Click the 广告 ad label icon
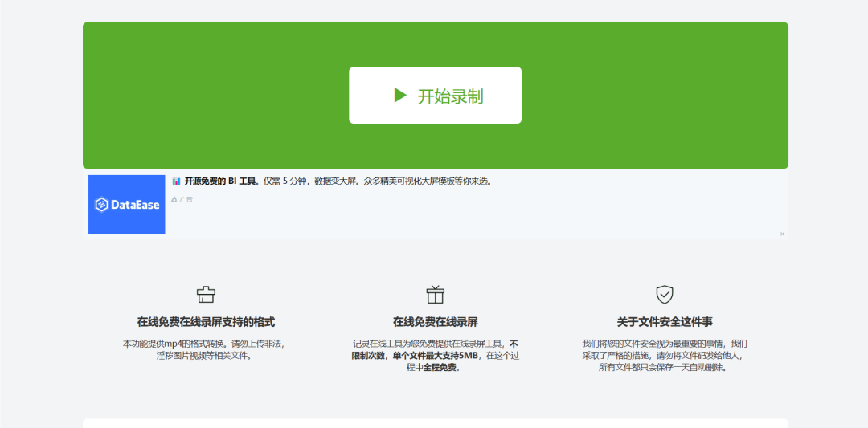868x428 pixels. pyautogui.click(x=174, y=199)
